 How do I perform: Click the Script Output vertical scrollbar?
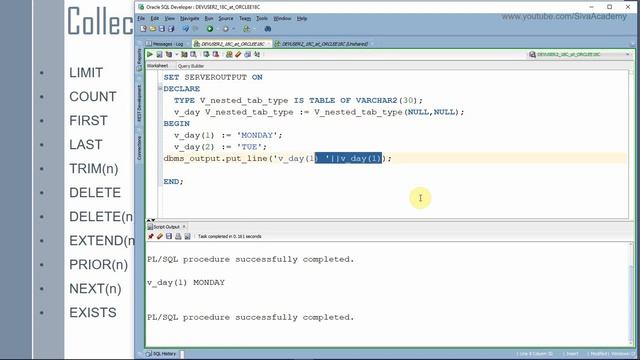pyautogui.click(x=631, y=294)
